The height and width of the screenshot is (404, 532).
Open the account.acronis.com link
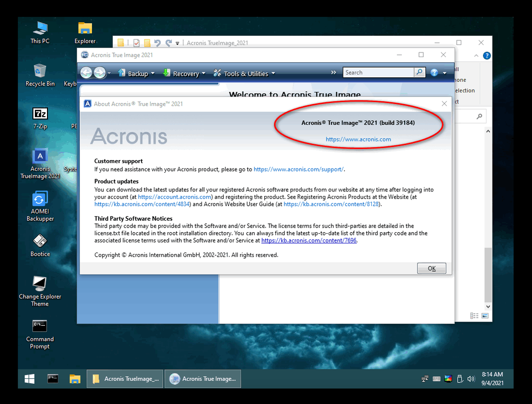174,197
